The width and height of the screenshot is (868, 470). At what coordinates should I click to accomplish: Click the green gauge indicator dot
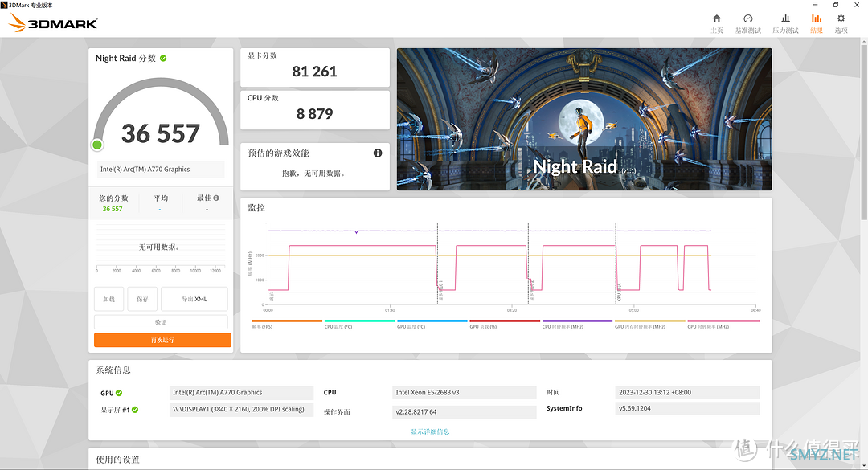(97, 145)
